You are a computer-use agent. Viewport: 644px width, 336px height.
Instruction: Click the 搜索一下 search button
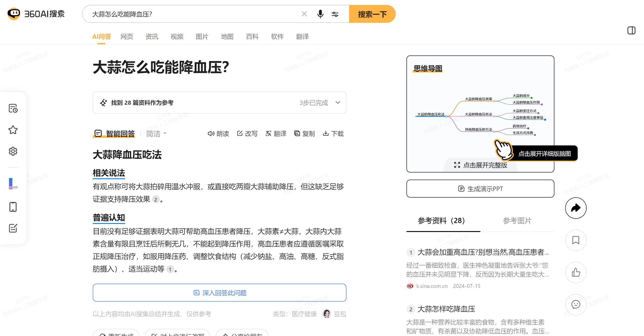372,14
